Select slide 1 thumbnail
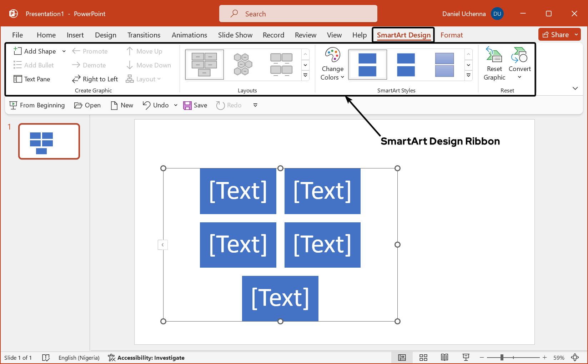Screen dimensions: 588x364 (49, 141)
